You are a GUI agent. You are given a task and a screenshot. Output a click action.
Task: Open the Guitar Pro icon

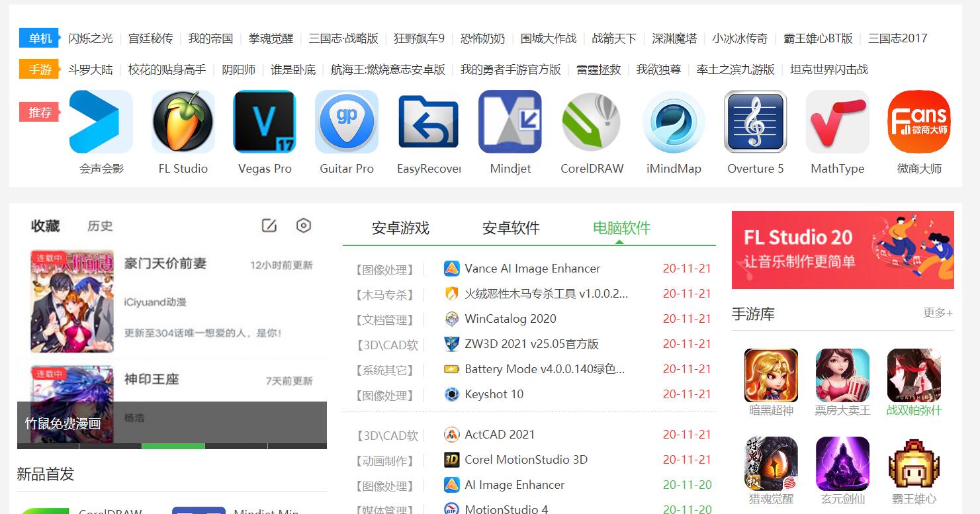pos(347,122)
